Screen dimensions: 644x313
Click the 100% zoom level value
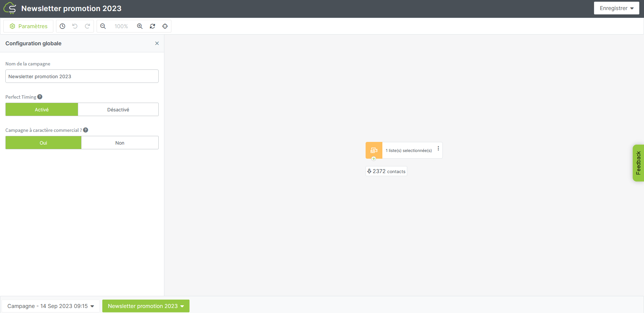click(x=121, y=26)
